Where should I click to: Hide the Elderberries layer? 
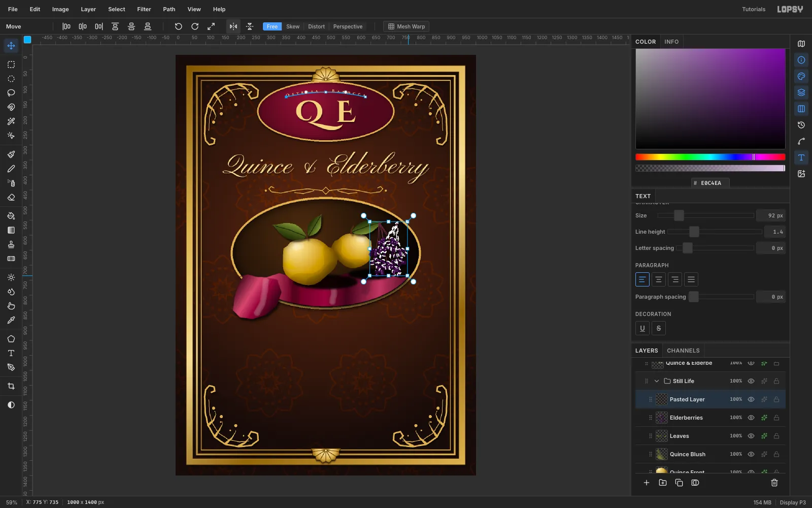751,418
